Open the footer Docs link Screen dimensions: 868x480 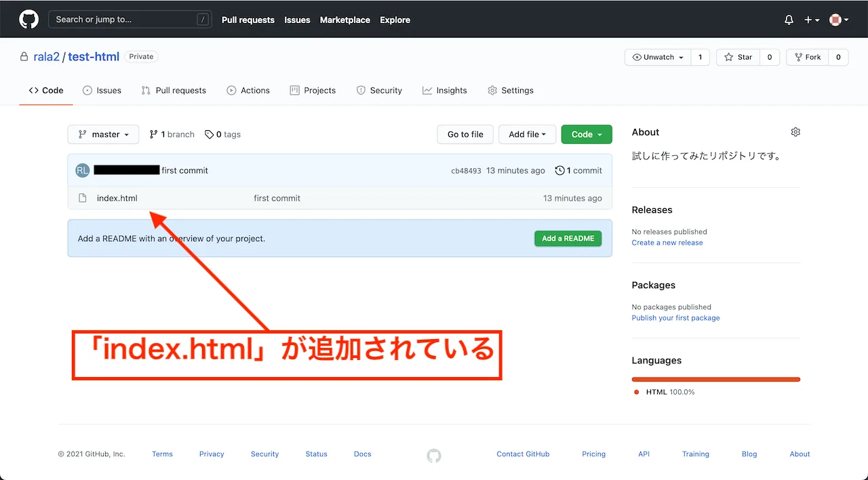(363, 454)
